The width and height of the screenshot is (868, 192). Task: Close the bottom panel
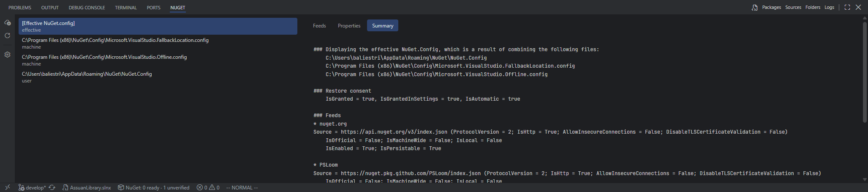[858, 7]
